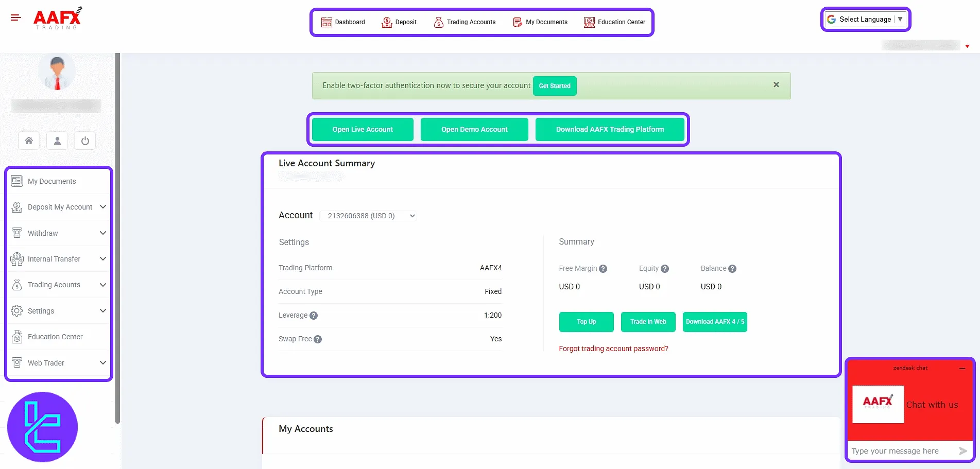Click the Settings gear sidebar icon
980x469 pixels.
point(17,311)
